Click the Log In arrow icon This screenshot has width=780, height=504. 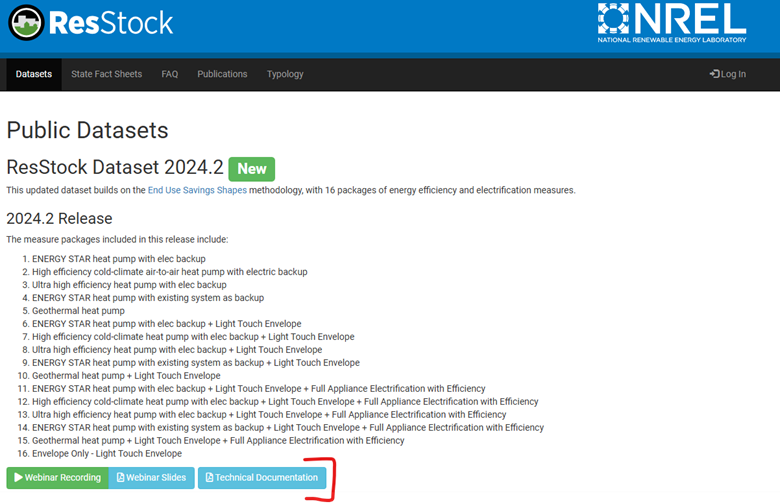pyautogui.click(x=714, y=74)
